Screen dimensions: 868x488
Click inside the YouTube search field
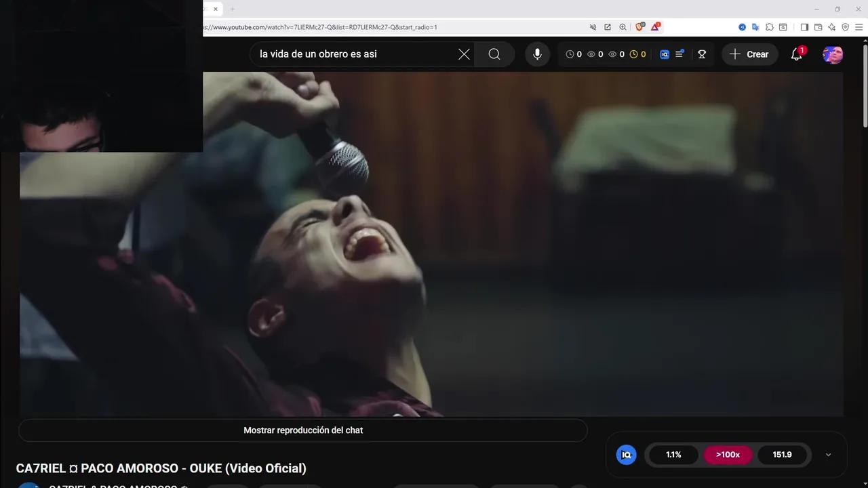pyautogui.click(x=353, y=54)
